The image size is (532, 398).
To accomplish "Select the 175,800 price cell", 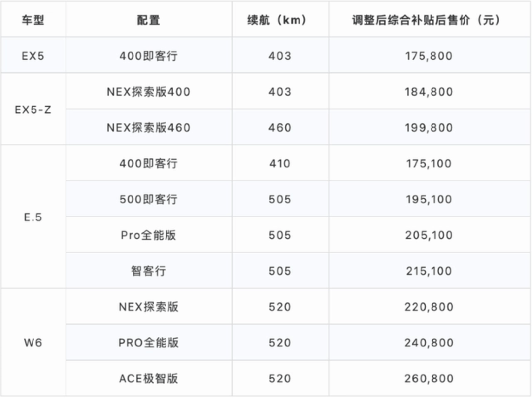I will 429,56.
